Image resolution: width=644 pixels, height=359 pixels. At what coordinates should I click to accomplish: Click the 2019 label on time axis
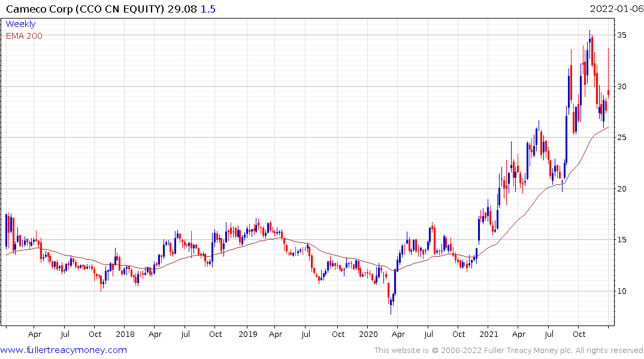[247, 334]
